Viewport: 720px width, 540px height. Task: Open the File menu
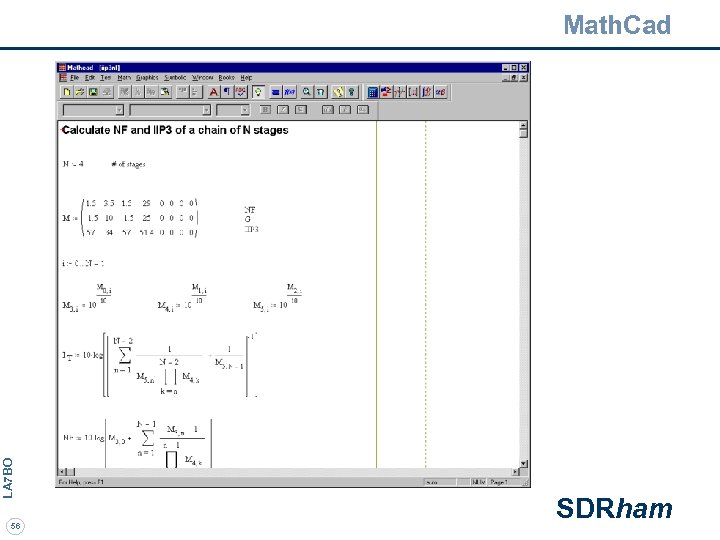[x=74, y=78]
